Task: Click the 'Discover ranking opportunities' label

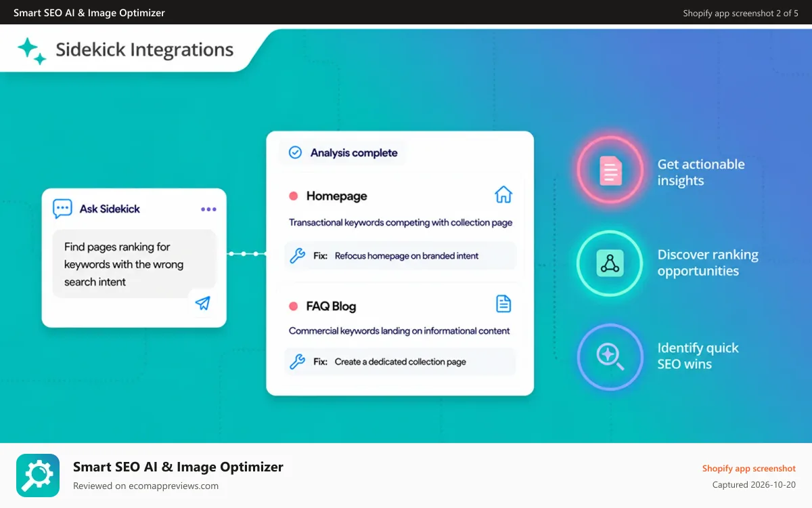Action: click(708, 263)
